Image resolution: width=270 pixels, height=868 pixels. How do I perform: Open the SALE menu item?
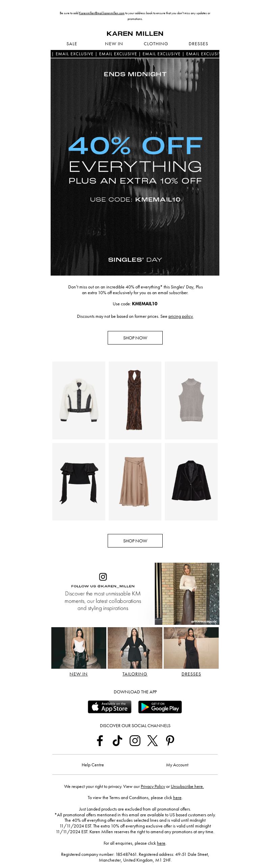[x=72, y=44]
